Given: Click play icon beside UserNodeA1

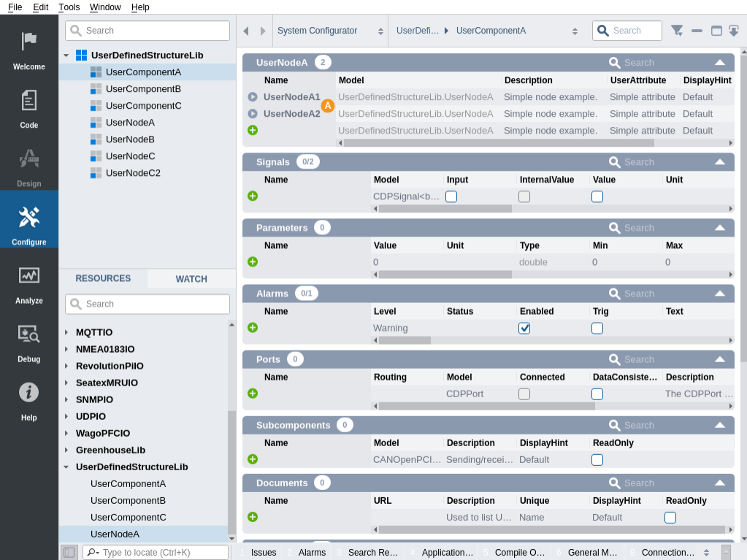Looking at the screenshot, I should tap(253, 96).
